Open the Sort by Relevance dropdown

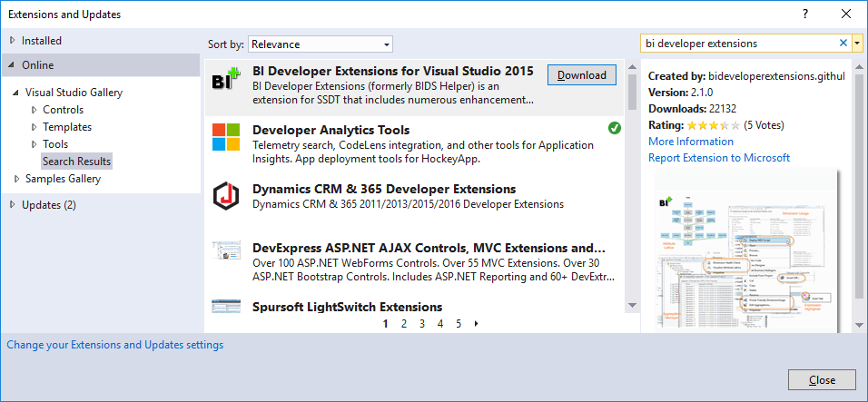click(321, 44)
